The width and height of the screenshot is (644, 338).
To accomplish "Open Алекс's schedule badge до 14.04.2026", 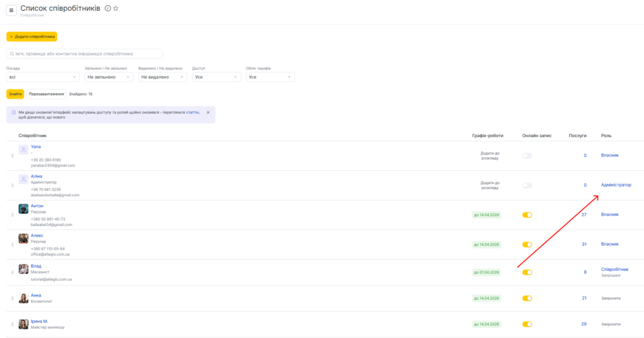I will tap(487, 244).
